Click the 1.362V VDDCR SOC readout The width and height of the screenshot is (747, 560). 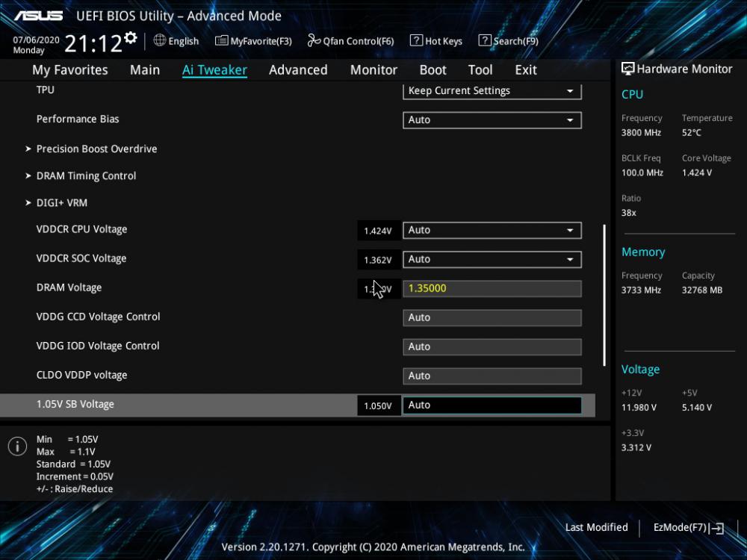tap(378, 260)
